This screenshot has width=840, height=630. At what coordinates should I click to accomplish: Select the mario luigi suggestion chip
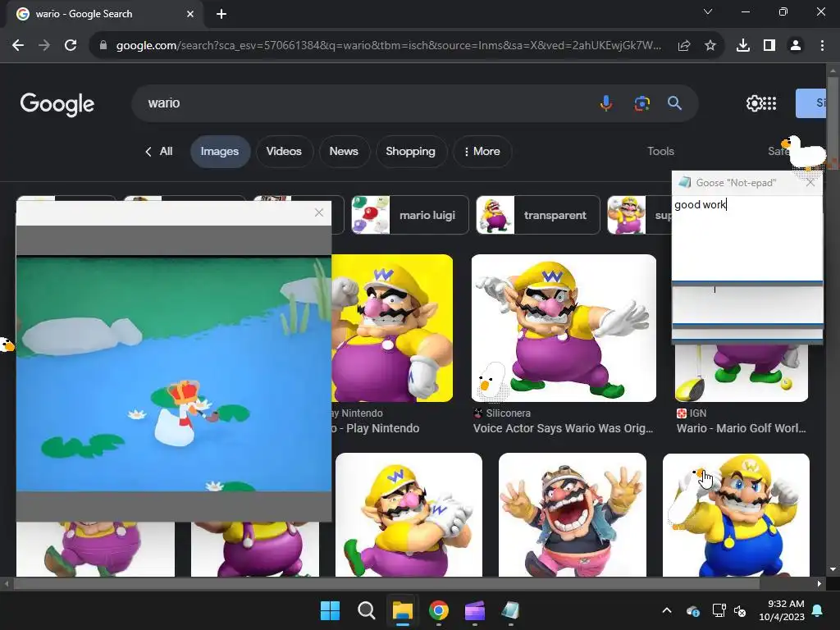410,215
